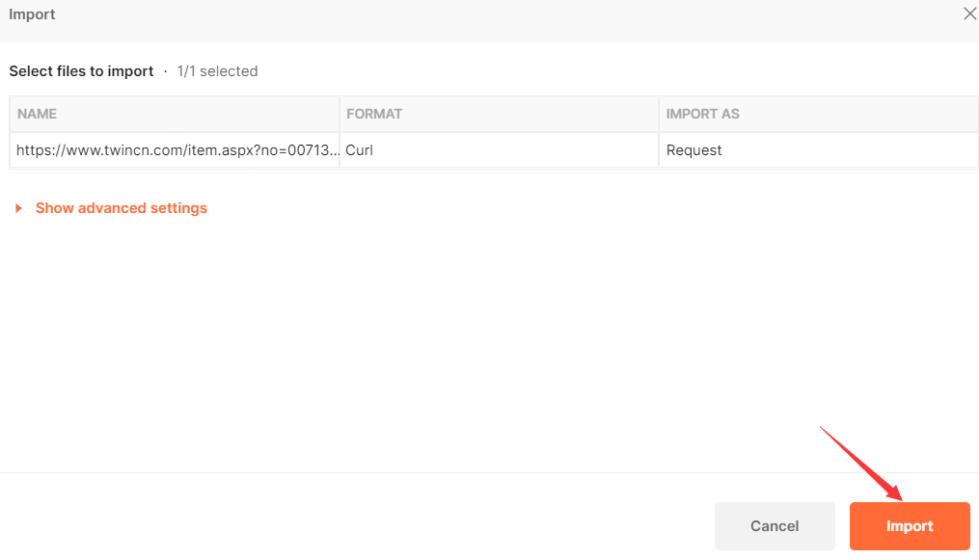
Task: Click the NAME column header
Action: point(175,114)
